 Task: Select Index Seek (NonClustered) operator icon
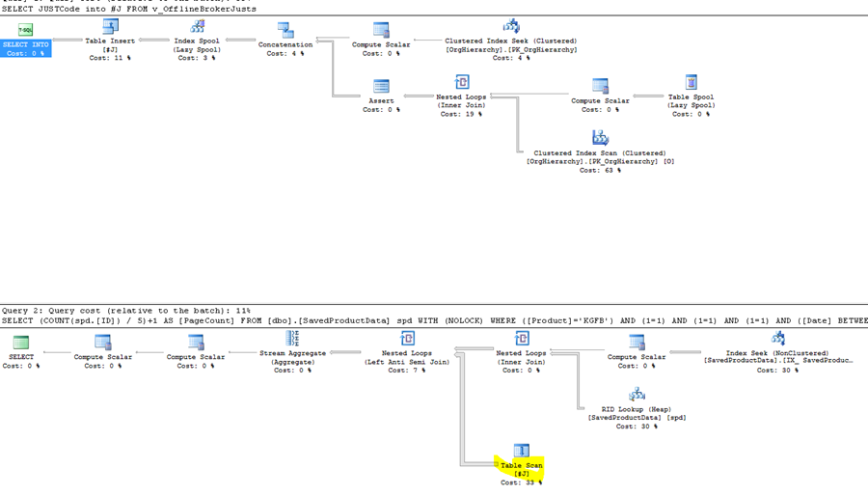(777, 339)
